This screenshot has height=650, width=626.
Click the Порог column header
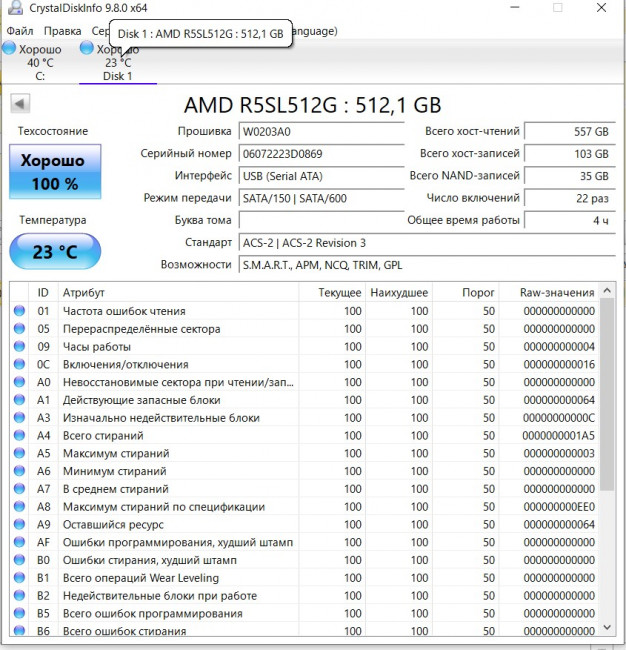pos(466,292)
